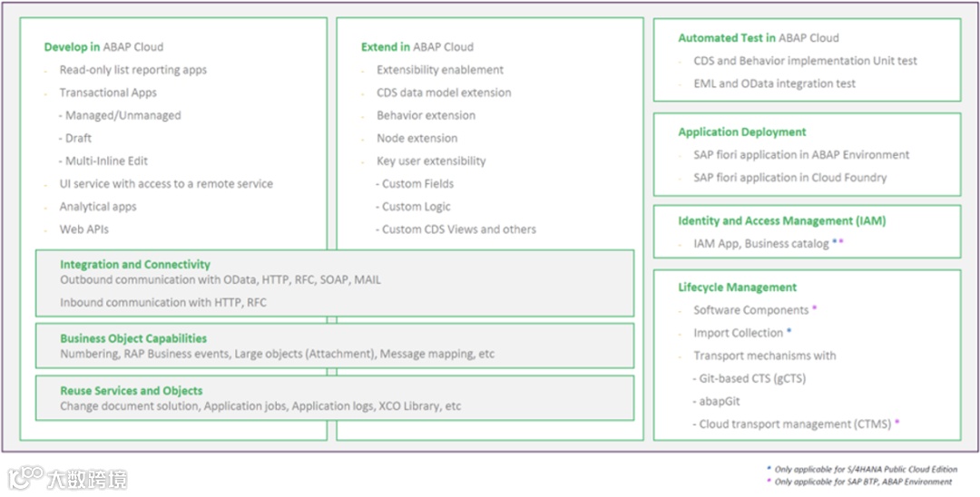Screen dimensions: 980x497
Task: Click footnote 'Only applicable for SAP BTP, ABAP Environment'
Action: 863,482
